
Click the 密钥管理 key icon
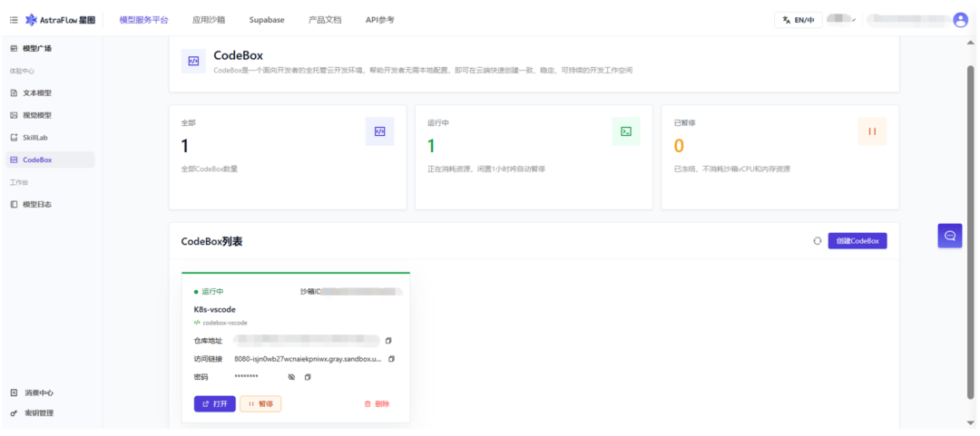[x=14, y=413]
